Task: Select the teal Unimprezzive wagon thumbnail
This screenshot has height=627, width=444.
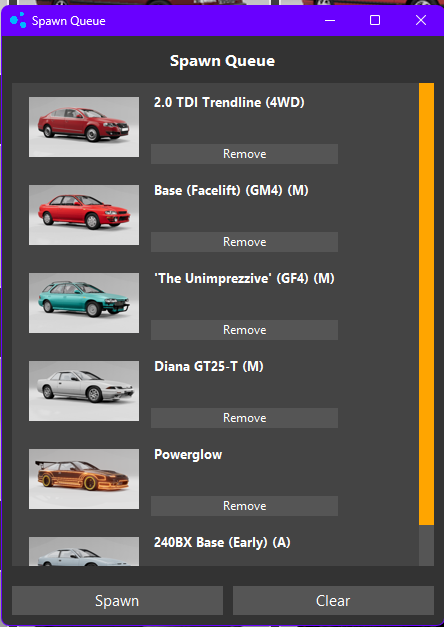Action: pyautogui.click(x=84, y=303)
